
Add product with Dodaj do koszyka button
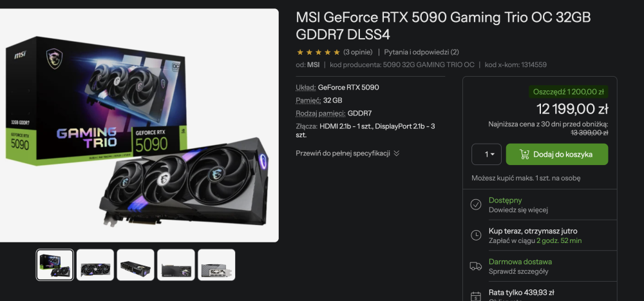[x=557, y=154]
